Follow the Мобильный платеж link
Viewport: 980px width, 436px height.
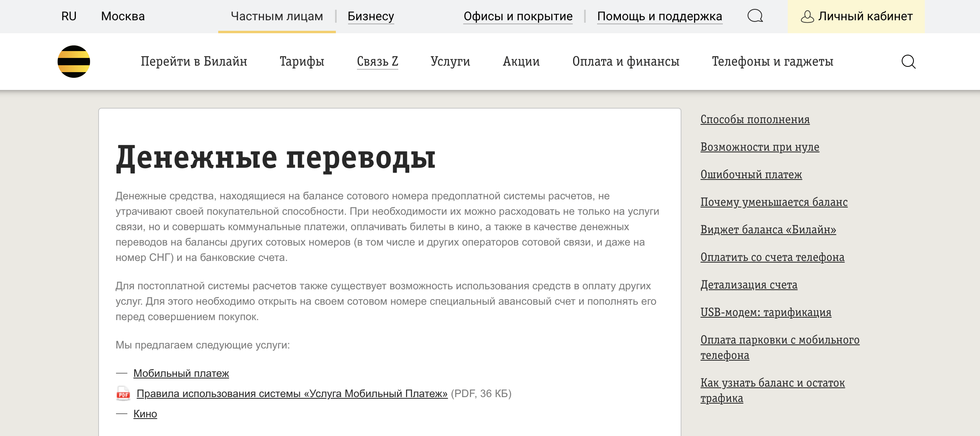point(181,373)
